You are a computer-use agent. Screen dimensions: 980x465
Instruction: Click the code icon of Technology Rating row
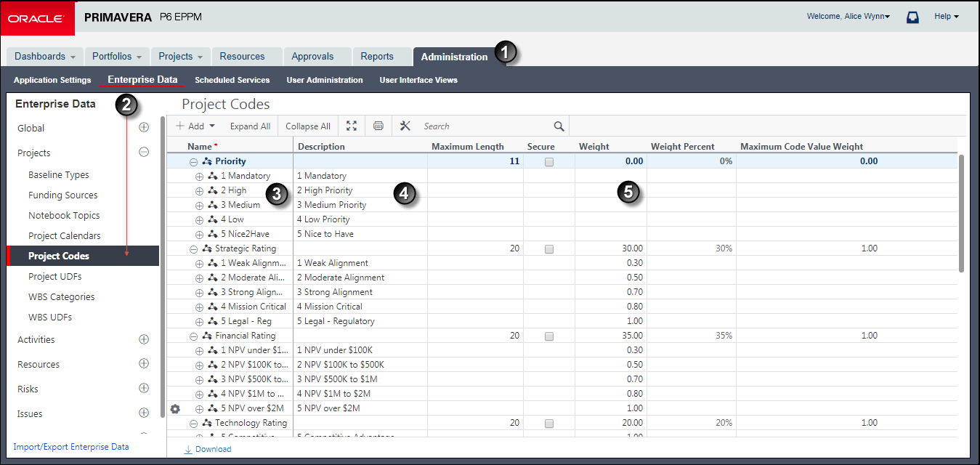click(x=207, y=423)
